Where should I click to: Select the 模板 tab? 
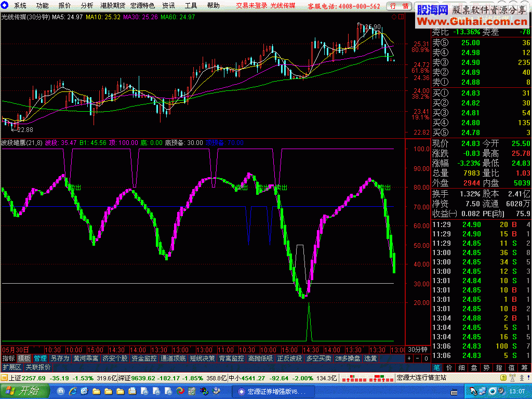click(x=24, y=358)
